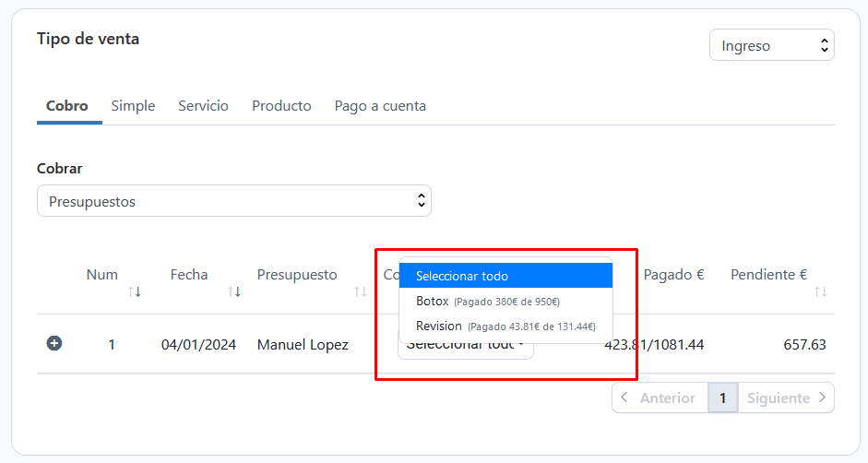Expand row details with the plus icon
Viewport: 868px width, 463px height.
(54, 344)
